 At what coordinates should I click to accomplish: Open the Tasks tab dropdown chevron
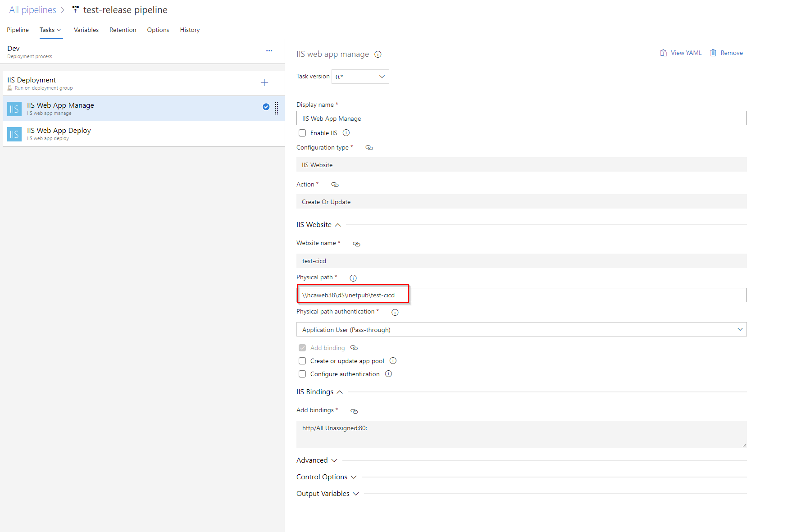pyautogui.click(x=59, y=30)
